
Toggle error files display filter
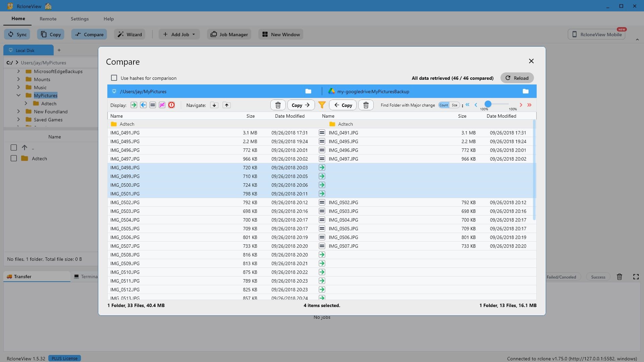tap(171, 105)
